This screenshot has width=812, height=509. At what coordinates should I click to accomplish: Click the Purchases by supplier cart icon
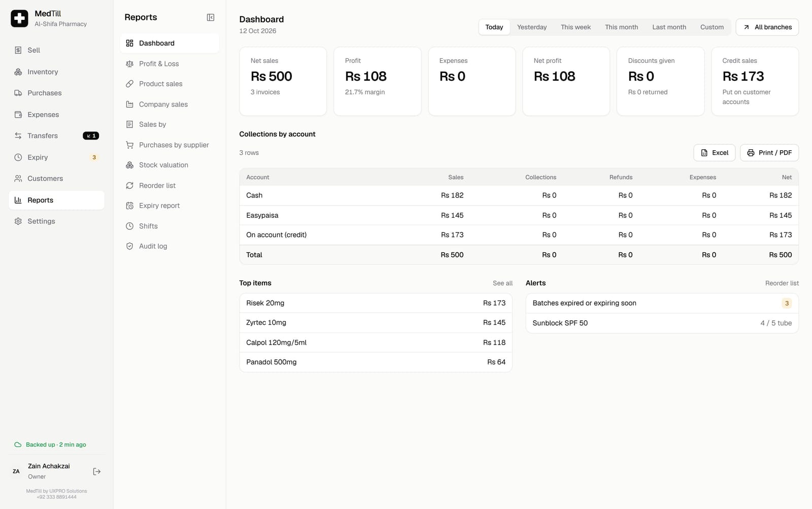point(129,145)
